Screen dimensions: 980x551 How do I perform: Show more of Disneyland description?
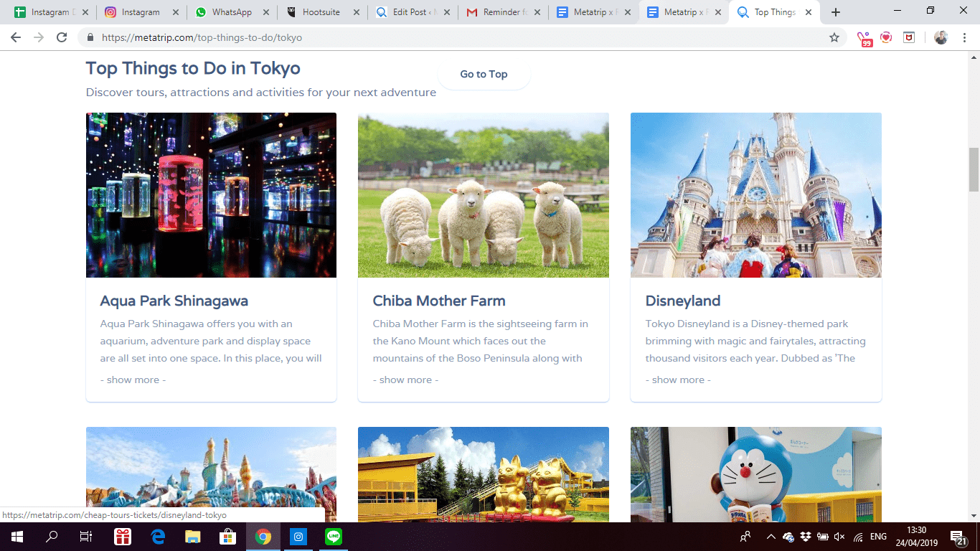678,380
